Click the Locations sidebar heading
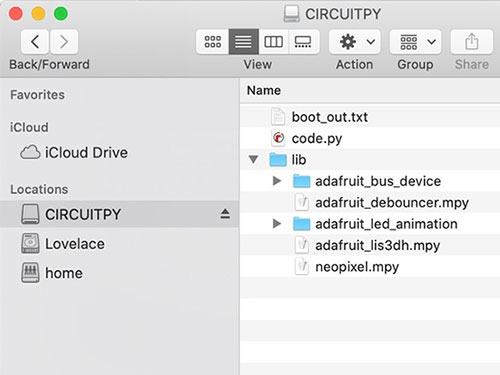Image resolution: width=500 pixels, height=375 pixels. (x=39, y=189)
